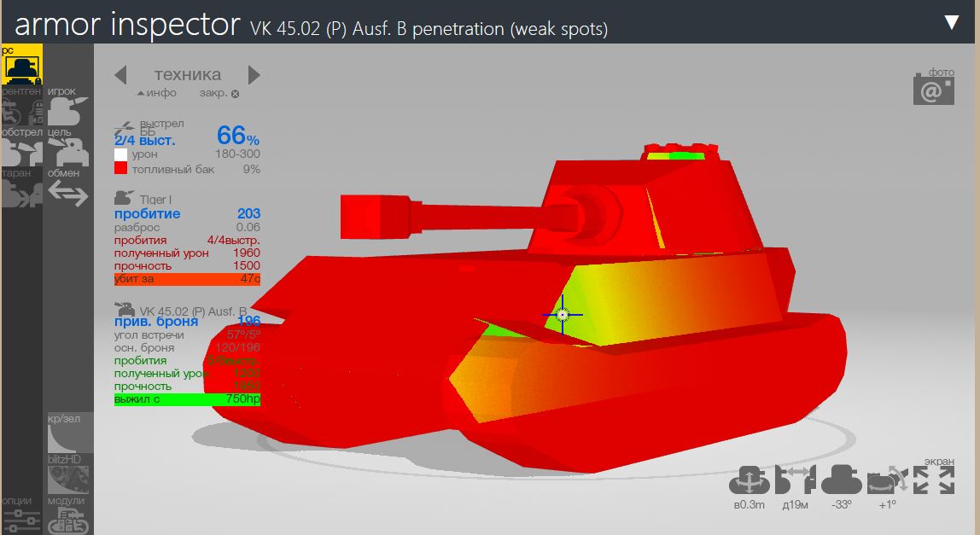Click the 2/4 выст. shot label

pyautogui.click(x=144, y=141)
